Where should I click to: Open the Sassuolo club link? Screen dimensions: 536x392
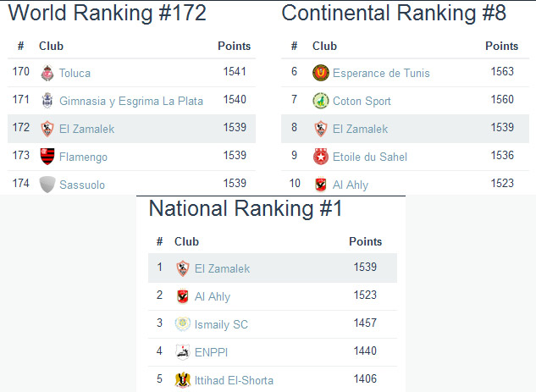[x=82, y=184]
